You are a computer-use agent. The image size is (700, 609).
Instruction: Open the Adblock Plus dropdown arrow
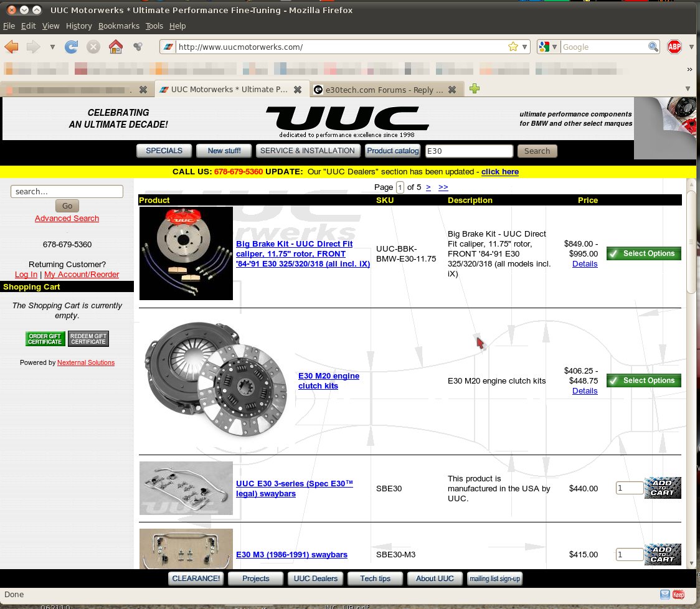(691, 47)
